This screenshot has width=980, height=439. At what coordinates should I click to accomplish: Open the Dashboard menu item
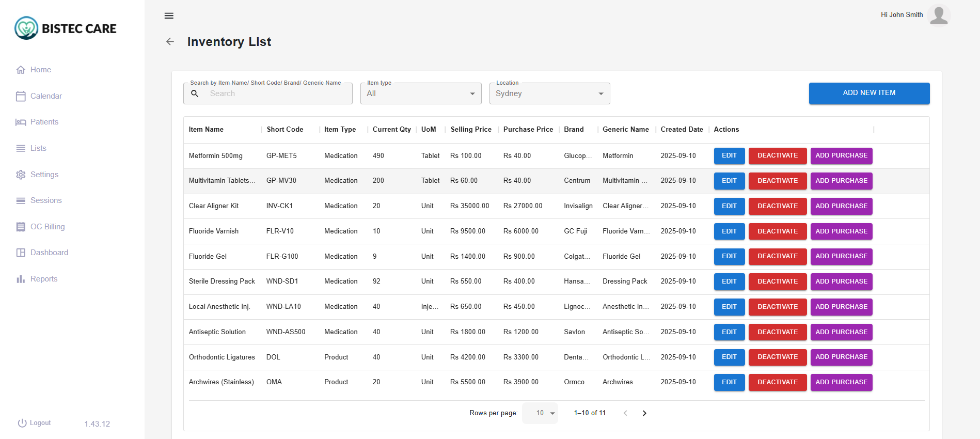49,253
